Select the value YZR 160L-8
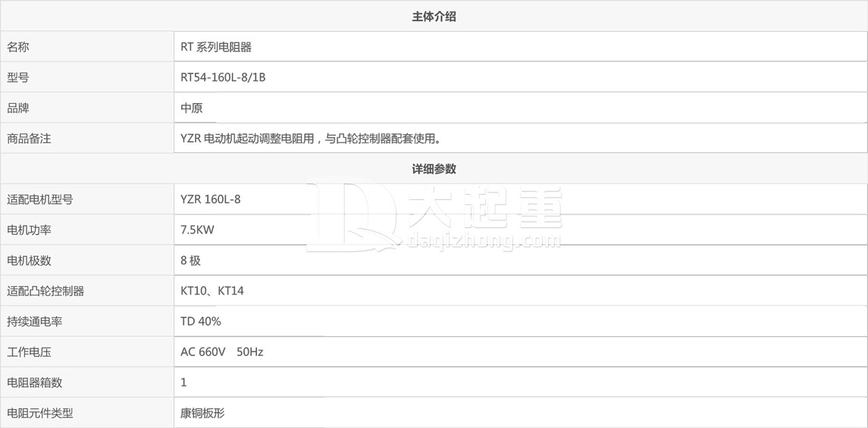This screenshot has width=868, height=428. coord(210,200)
